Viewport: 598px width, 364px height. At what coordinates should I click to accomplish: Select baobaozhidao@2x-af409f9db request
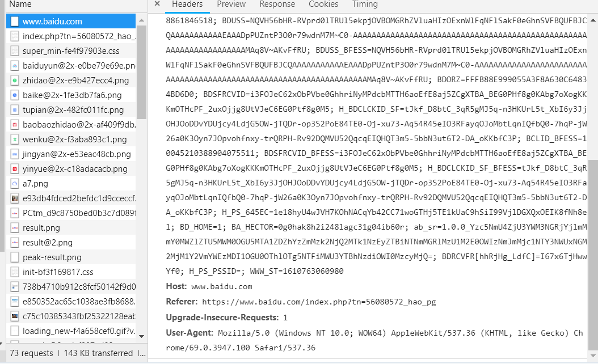click(x=71, y=125)
